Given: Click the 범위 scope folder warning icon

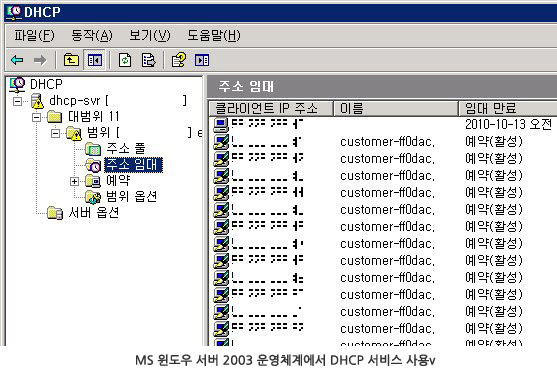Looking at the screenshot, I should pyautogui.click(x=74, y=133).
